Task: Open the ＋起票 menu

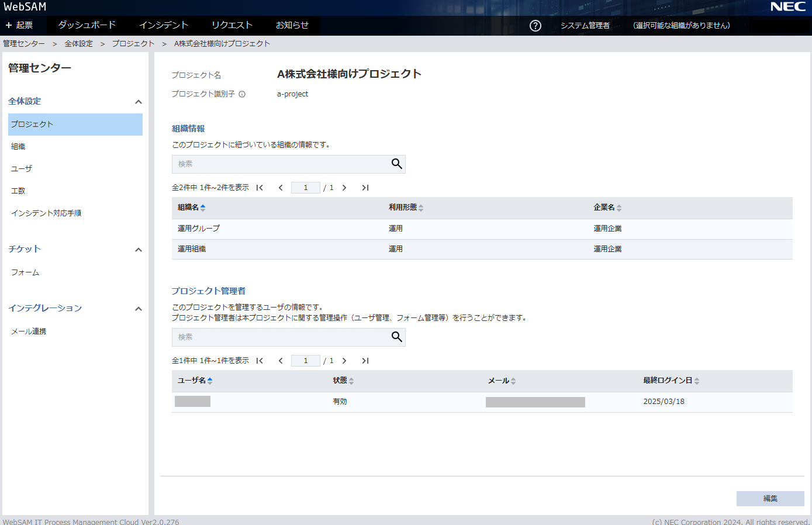Action: click(x=19, y=25)
